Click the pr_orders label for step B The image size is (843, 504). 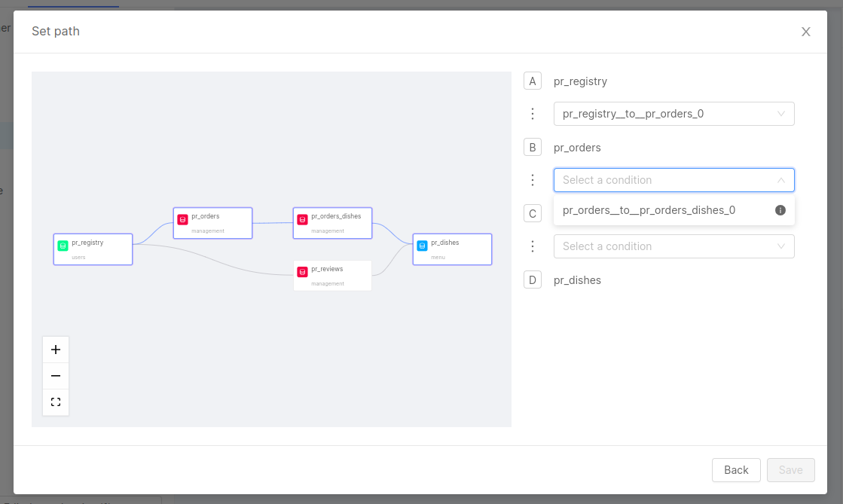[576, 147]
